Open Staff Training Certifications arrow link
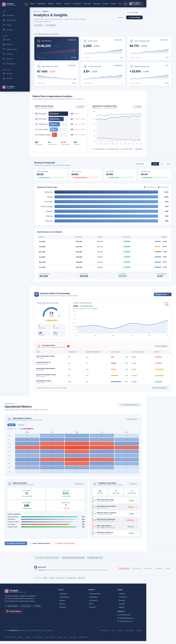176x644 pixels. tap(136, 520)
